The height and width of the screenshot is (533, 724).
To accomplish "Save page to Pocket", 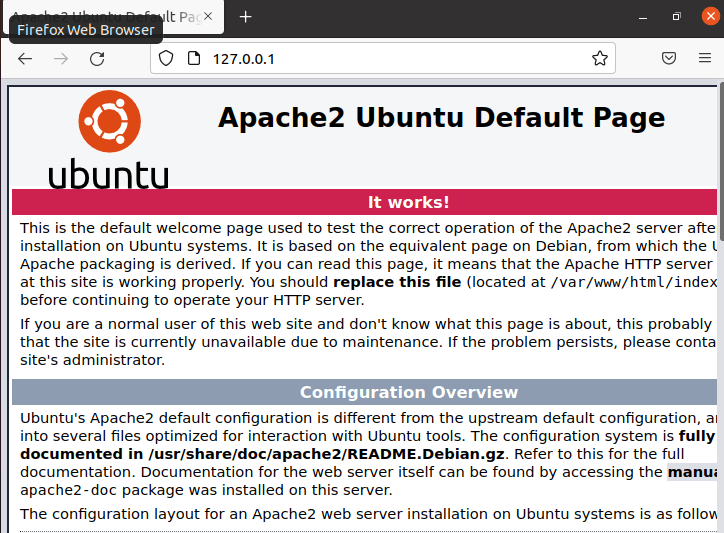I will pyautogui.click(x=669, y=58).
